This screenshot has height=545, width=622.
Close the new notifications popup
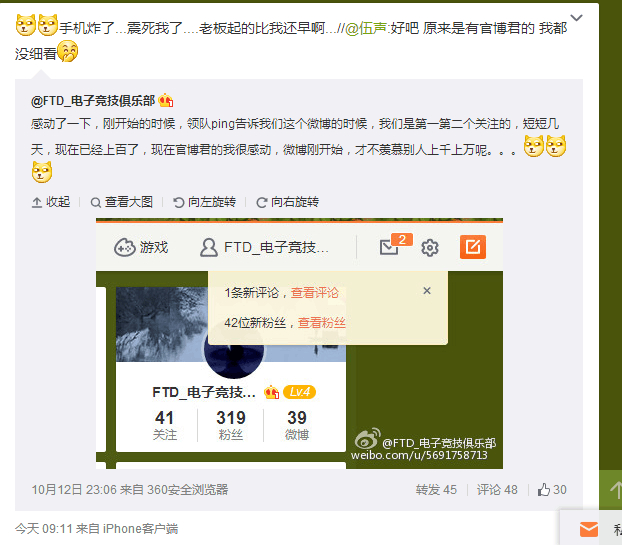[x=427, y=291]
